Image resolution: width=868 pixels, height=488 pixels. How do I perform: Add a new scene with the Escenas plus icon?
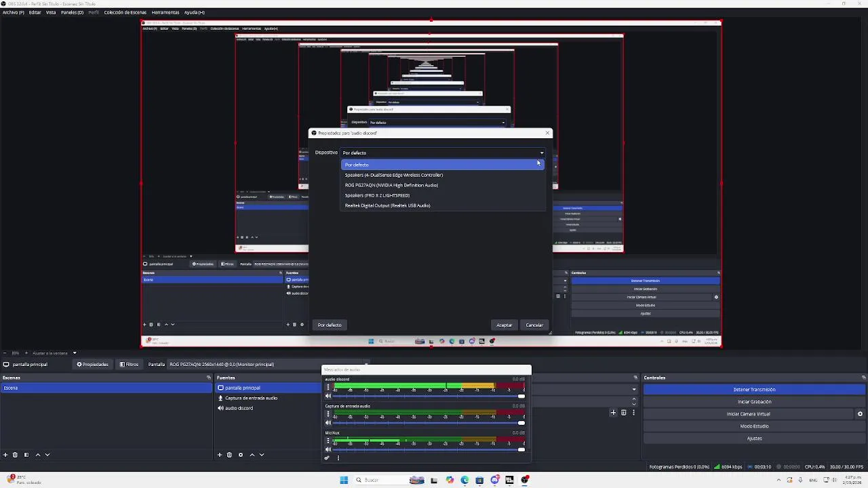5,455
